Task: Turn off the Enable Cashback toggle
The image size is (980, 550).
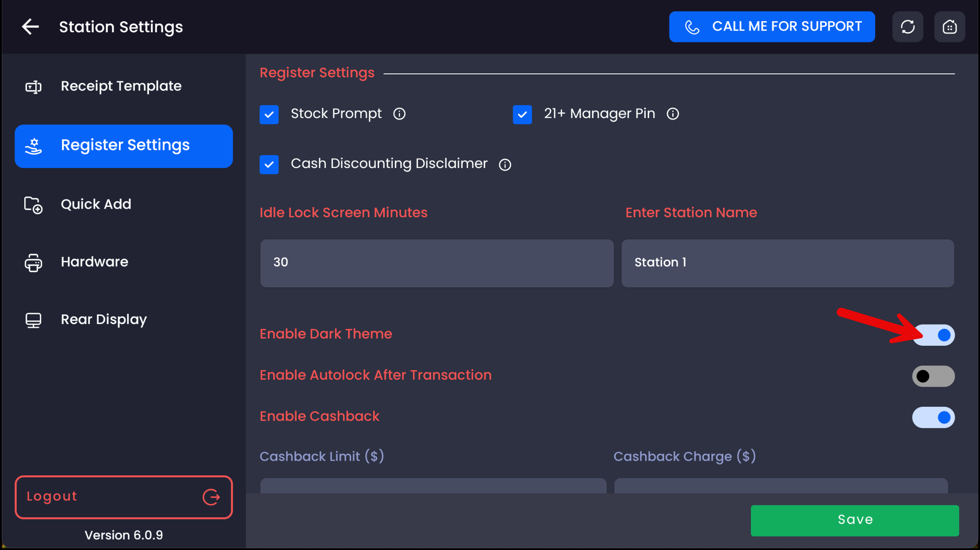Action: point(933,417)
